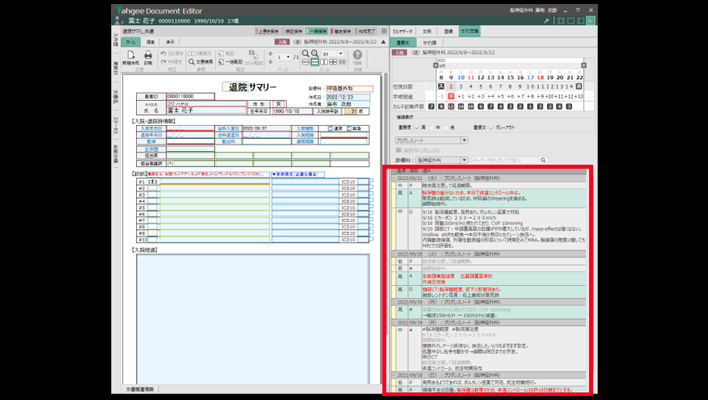Click the カルテ転記 chart transfer icon
Viewport: 708px width, 400px height.
(253, 55)
